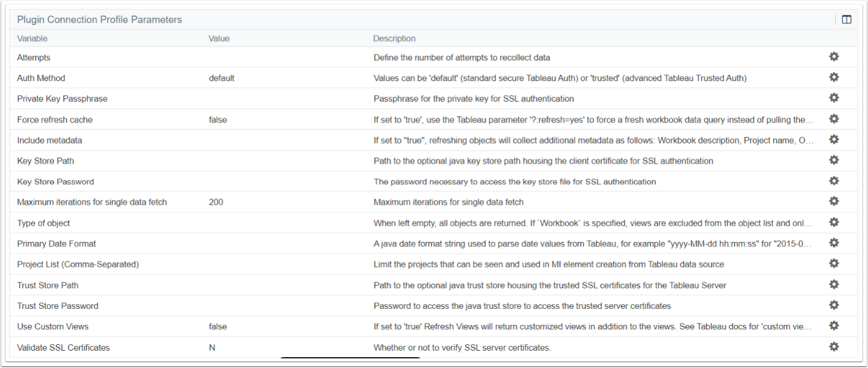Toggle the column layout icon in panel header
This screenshot has width=868, height=368.
(847, 20)
